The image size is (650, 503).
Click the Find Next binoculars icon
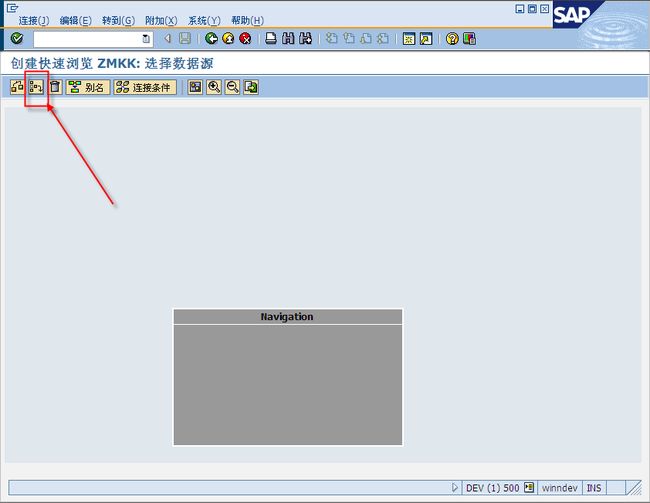tap(306, 39)
